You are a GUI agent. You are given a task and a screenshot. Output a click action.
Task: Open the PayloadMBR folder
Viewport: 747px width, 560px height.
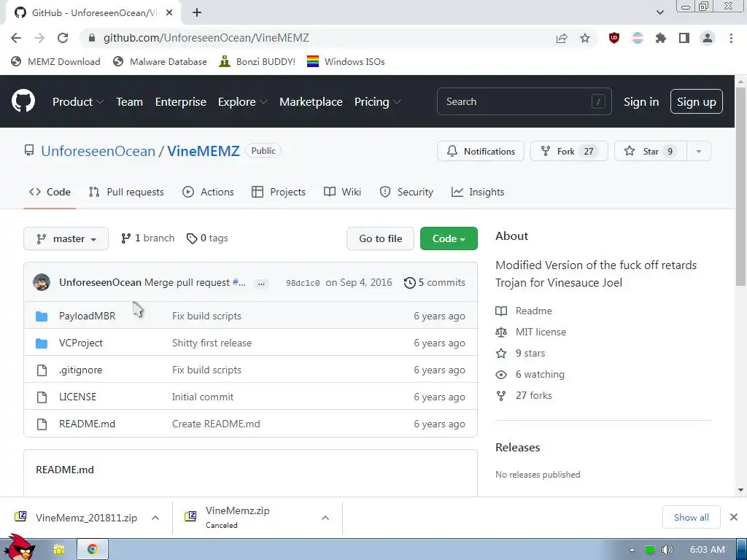click(88, 316)
